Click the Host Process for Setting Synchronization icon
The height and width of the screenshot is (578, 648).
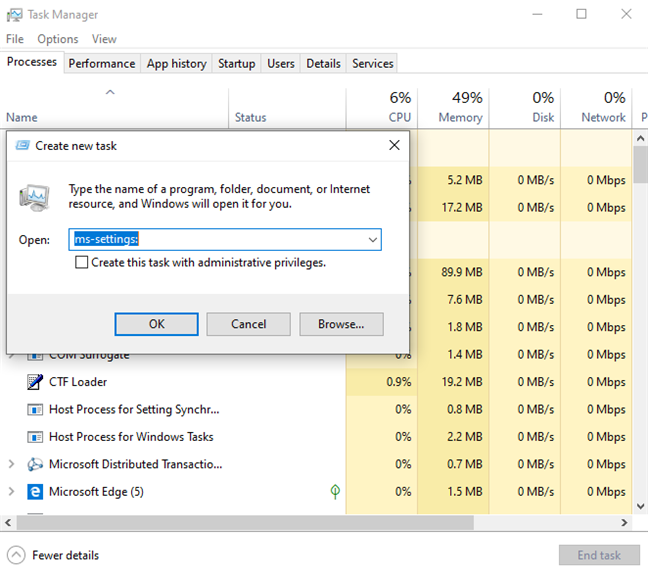[35, 409]
